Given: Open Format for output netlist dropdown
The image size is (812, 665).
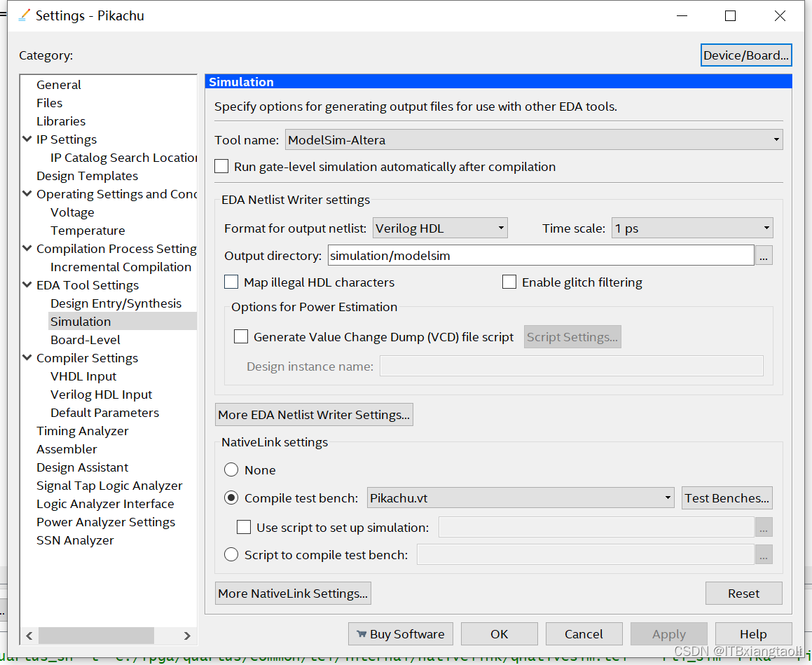Looking at the screenshot, I should (x=440, y=228).
